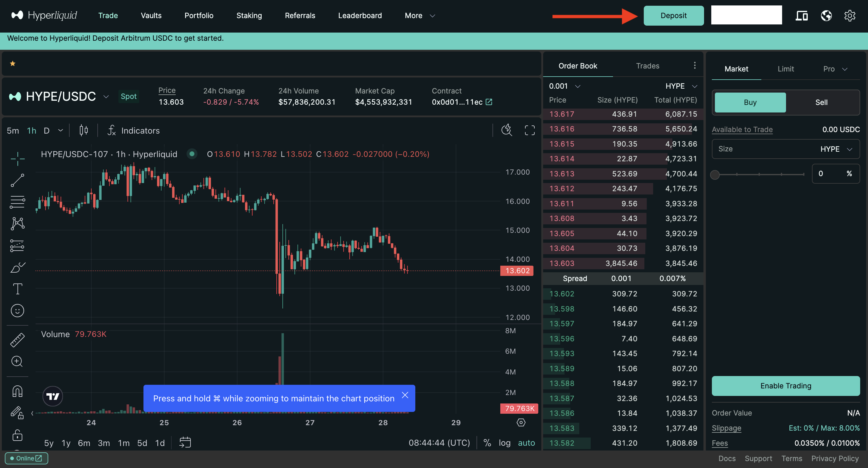Toggle fullscreen chart mode
Image resolution: width=868 pixels, height=468 pixels.
pos(530,130)
